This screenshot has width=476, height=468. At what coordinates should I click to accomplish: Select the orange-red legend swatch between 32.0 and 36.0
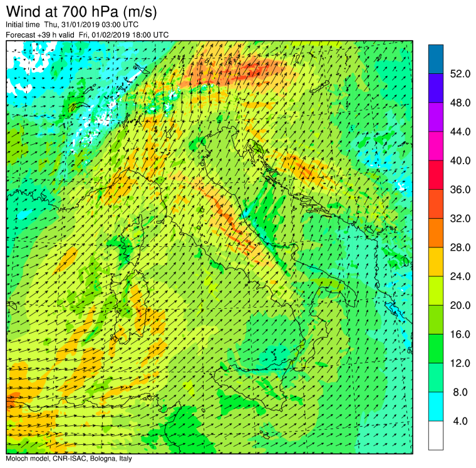[436, 204]
